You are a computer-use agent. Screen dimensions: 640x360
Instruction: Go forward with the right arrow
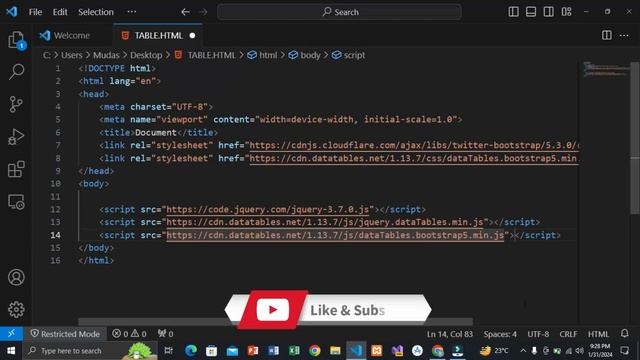click(203, 12)
